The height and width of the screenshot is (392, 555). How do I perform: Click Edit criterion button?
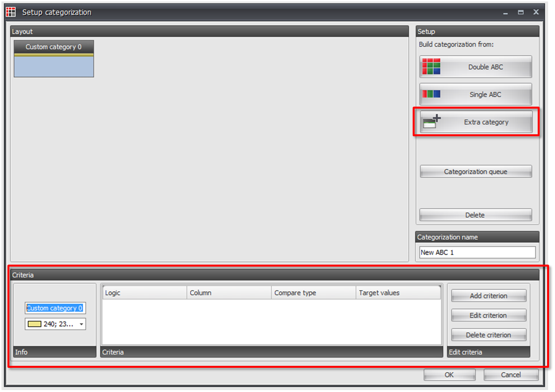tap(488, 315)
